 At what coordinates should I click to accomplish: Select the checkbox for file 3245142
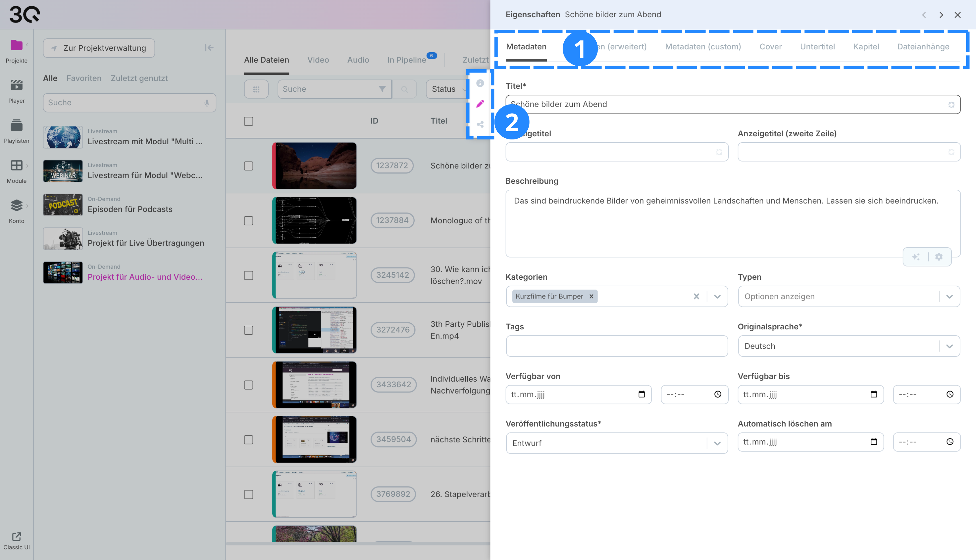[249, 275]
